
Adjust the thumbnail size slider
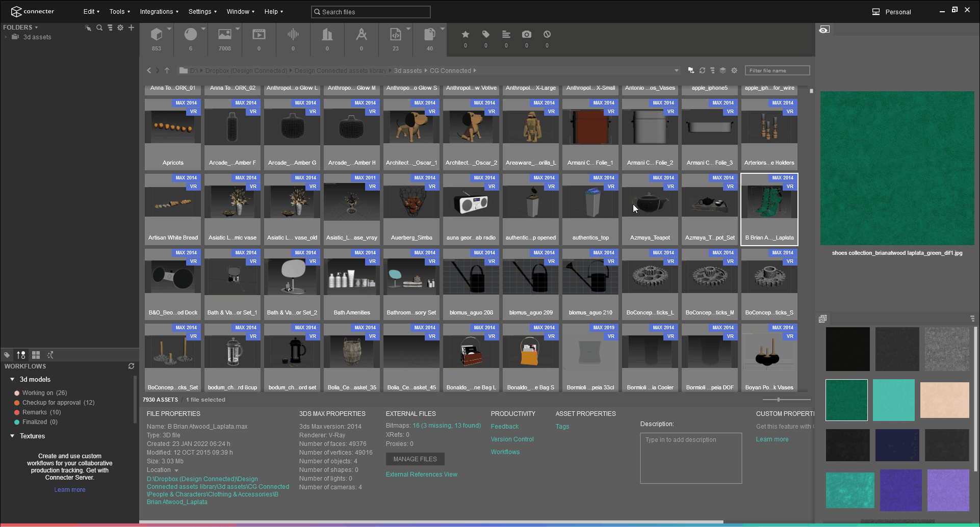tap(778, 400)
